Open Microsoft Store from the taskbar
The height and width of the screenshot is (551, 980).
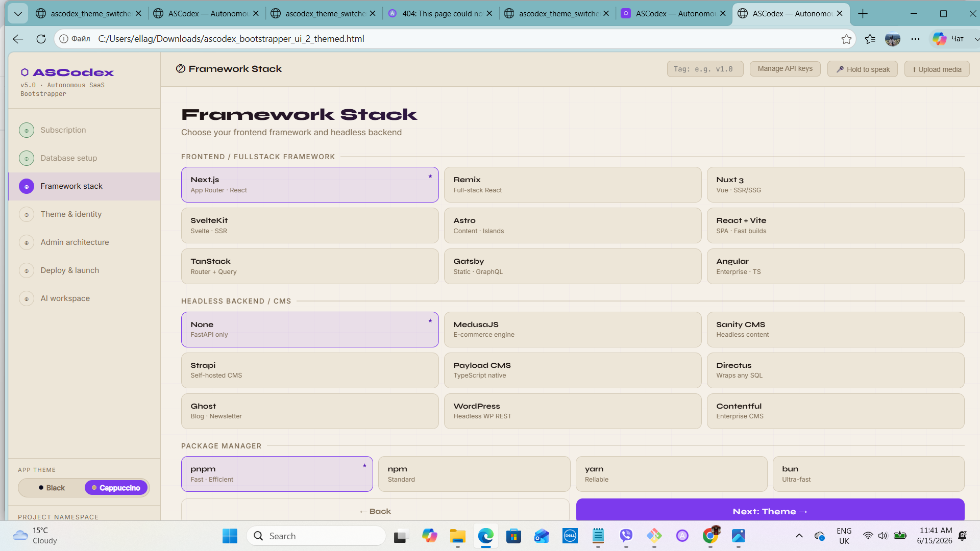click(x=513, y=536)
